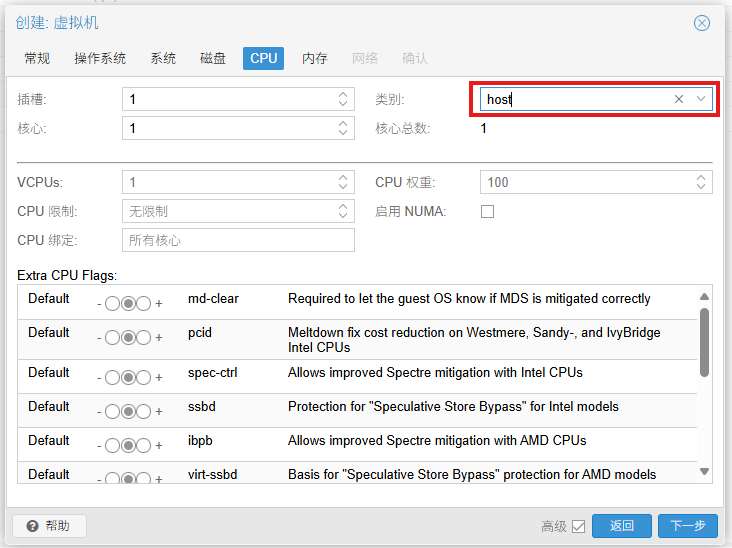The width and height of the screenshot is (732, 548).
Task: Decrease the cores spinner value
Action: tap(343, 133)
